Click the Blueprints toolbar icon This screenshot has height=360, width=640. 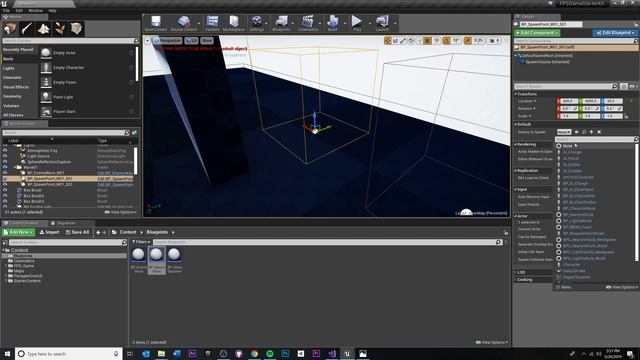pyautogui.click(x=281, y=23)
